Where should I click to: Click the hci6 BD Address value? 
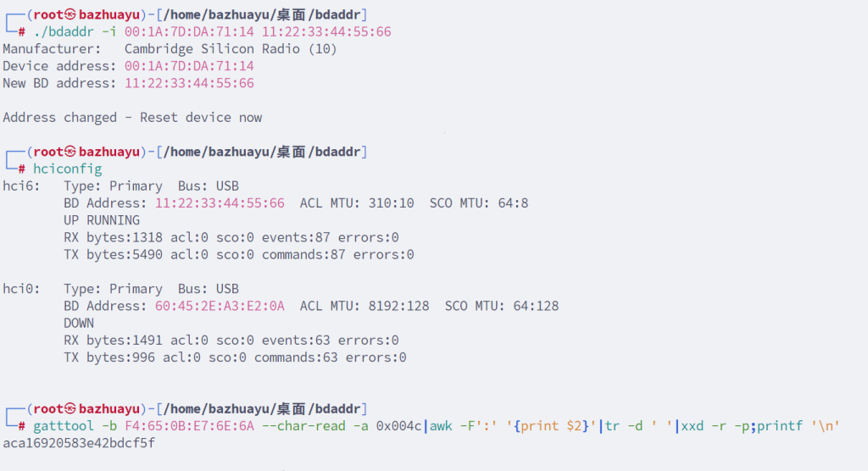(220, 203)
